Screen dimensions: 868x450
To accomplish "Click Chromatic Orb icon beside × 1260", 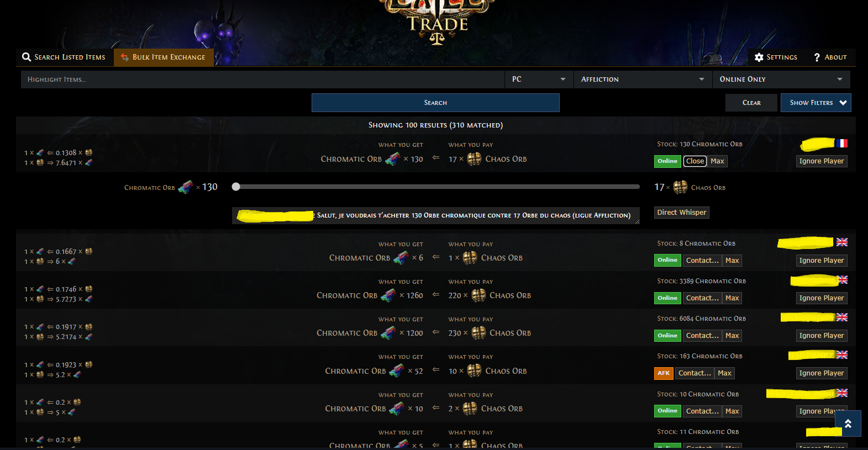I will tap(388, 295).
